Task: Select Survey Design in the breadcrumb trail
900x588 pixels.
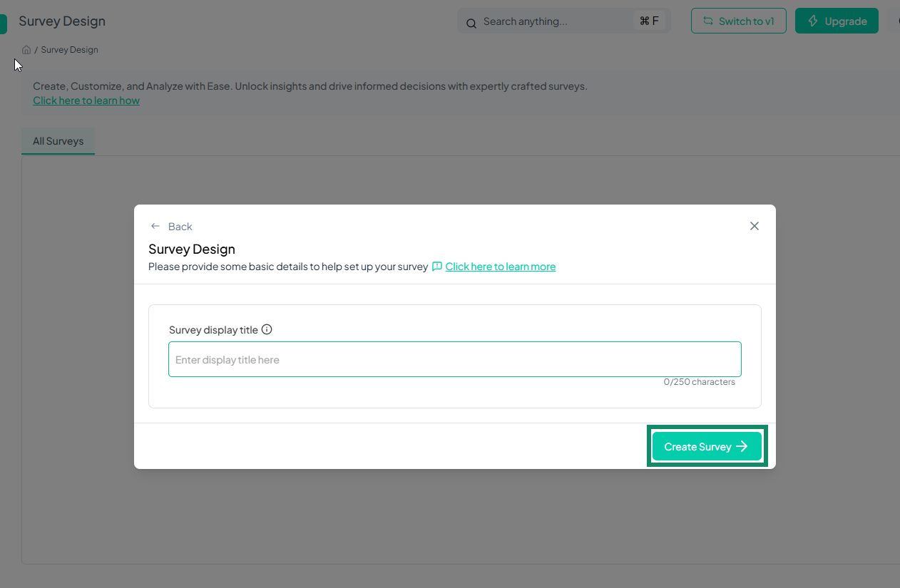Action: (69, 49)
